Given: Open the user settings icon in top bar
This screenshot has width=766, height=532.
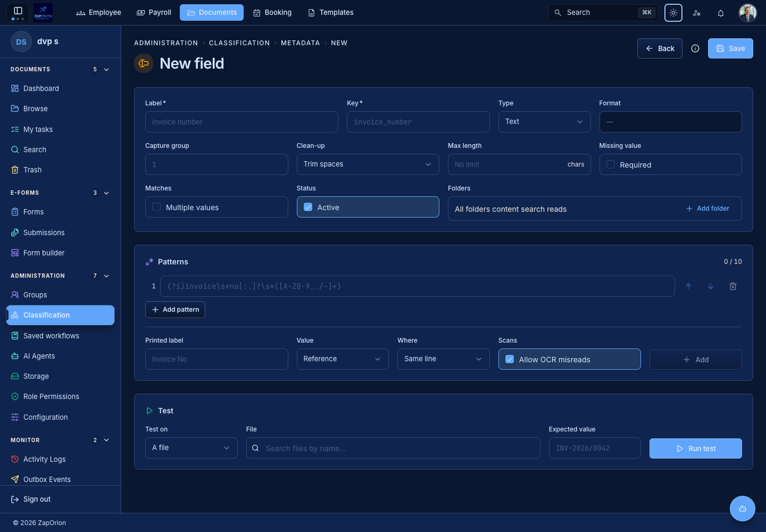Looking at the screenshot, I should click(x=697, y=13).
